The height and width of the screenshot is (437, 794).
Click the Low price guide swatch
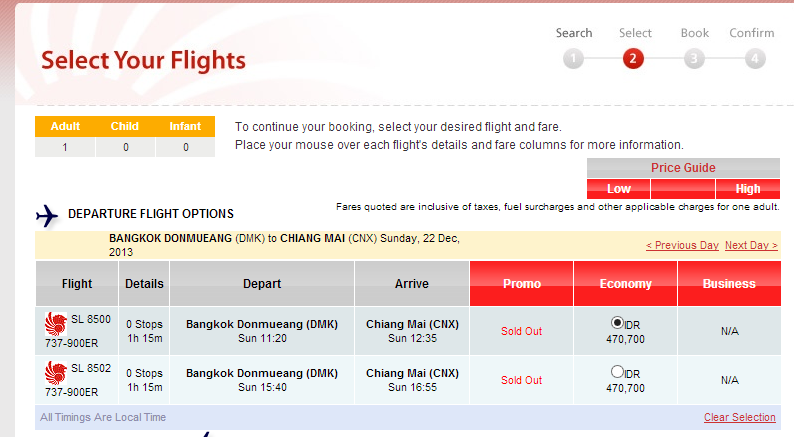[x=618, y=188]
